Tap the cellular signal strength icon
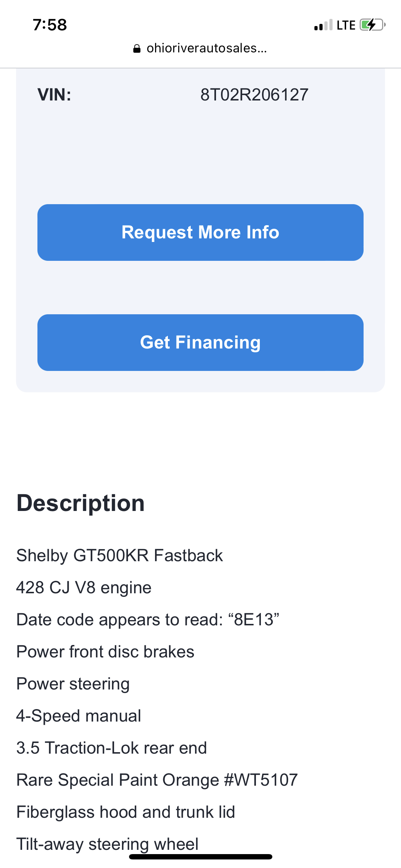 [x=323, y=25]
